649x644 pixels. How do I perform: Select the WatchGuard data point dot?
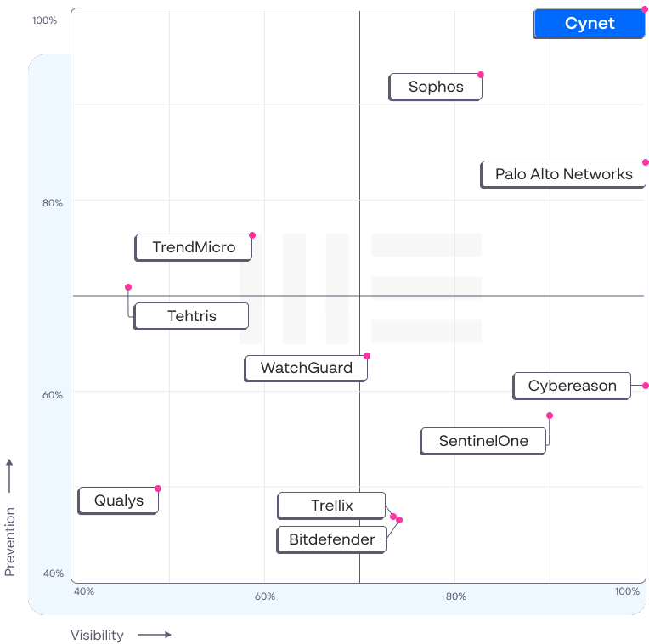[367, 356]
